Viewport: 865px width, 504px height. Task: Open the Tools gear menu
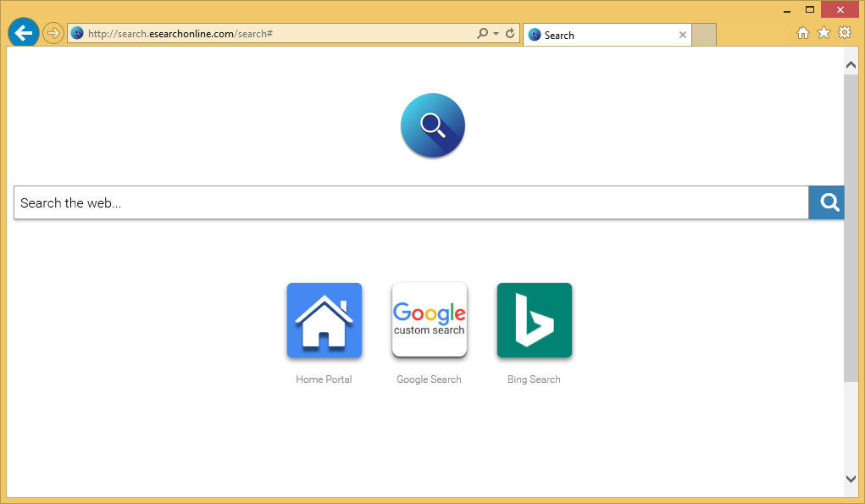coord(845,33)
